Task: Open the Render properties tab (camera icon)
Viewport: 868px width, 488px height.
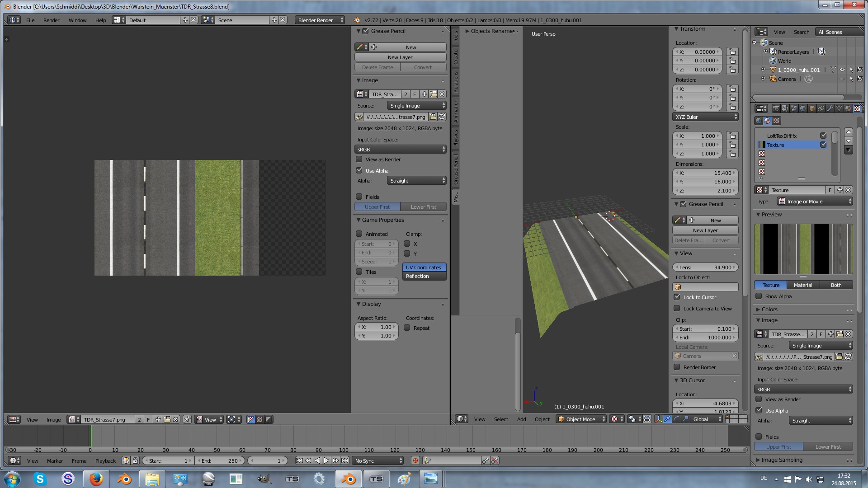Action: 776,108
